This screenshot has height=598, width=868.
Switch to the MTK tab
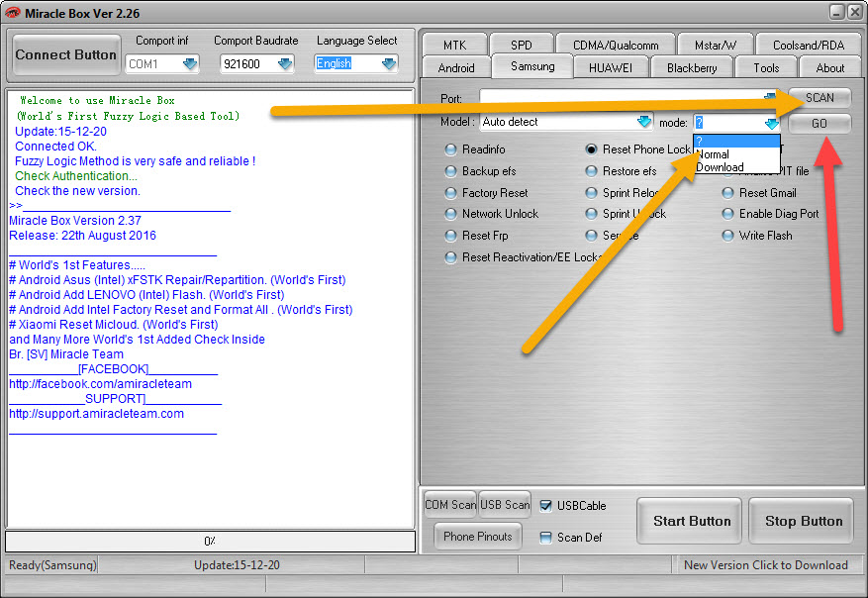point(454,45)
